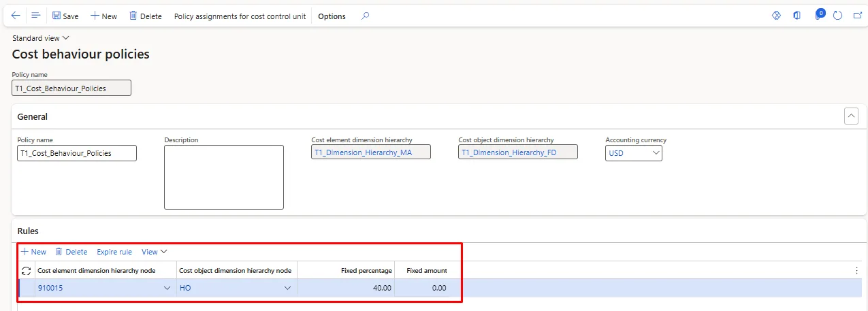Screen dimensions: 868x311
Task: Click the HO cell value
Action: pyautogui.click(x=185, y=288)
